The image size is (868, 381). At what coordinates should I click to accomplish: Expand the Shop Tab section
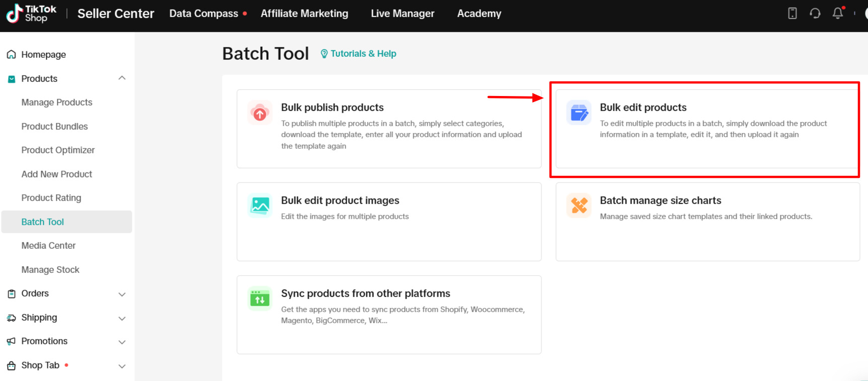pos(122,366)
